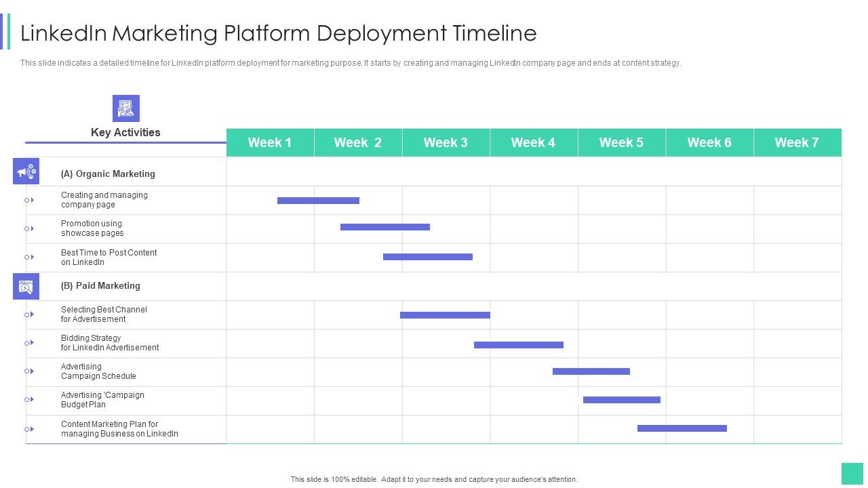Click the text Content Marketing Plan for managing Business
868x488 pixels.
(x=119, y=429)
